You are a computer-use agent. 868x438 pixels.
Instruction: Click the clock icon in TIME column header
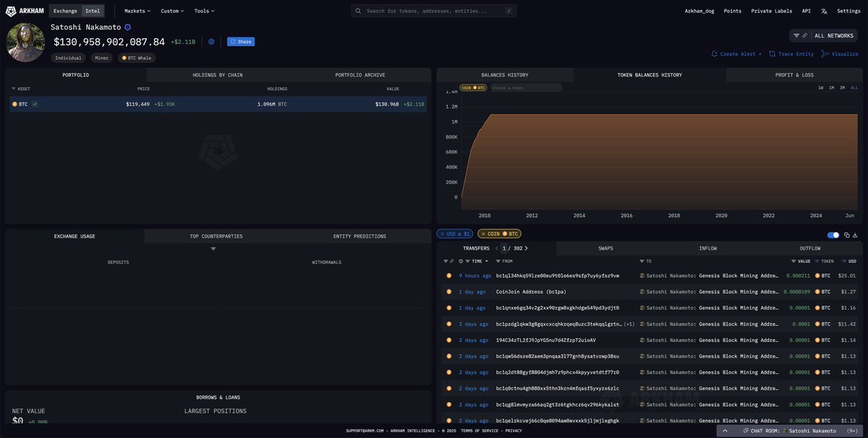461,261
